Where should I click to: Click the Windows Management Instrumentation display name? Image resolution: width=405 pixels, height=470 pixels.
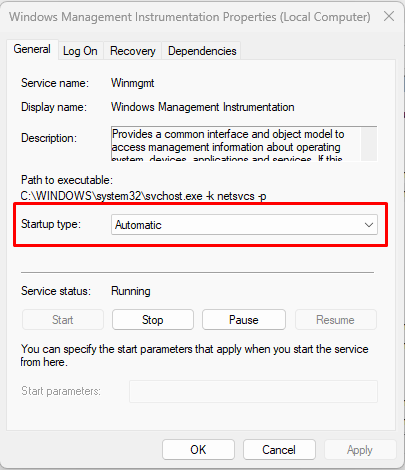tap(203, 107)
